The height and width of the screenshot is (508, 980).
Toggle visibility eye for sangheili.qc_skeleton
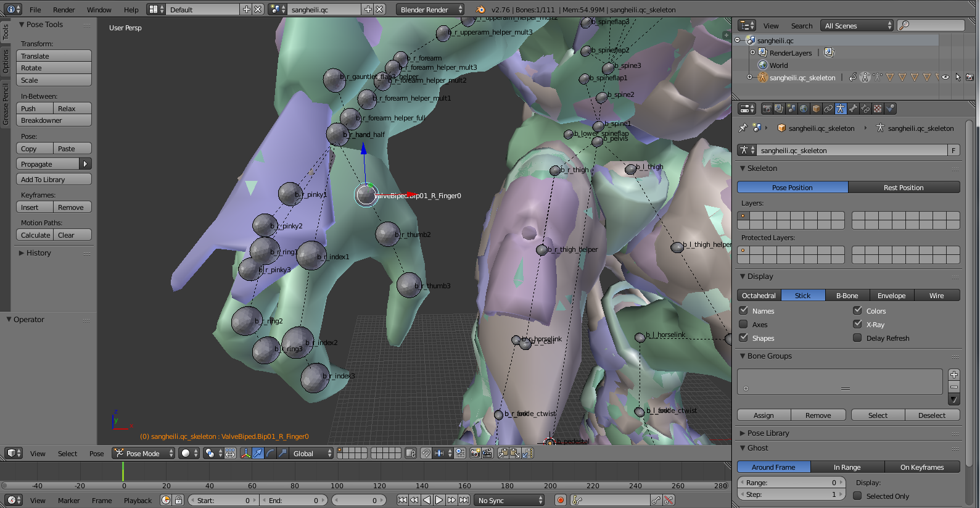coord(945,77)
